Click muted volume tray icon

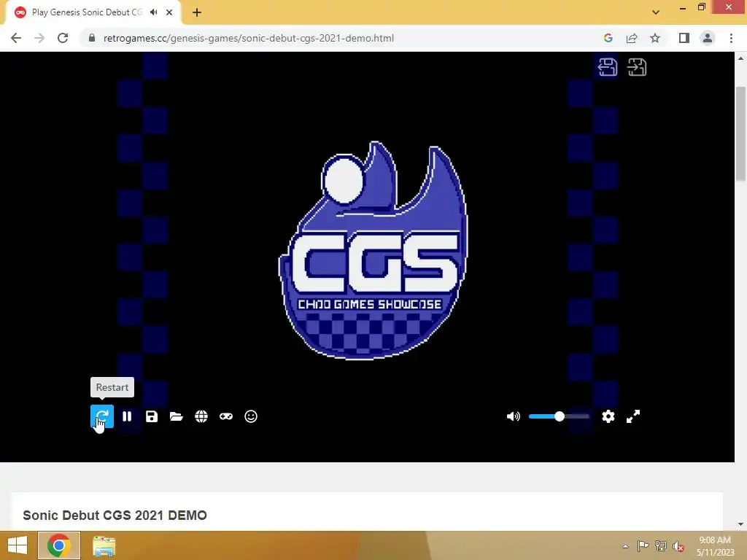click(x=678, y=546)
